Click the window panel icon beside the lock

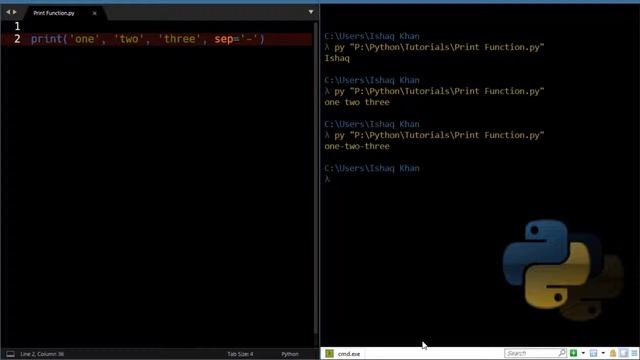(623, 353)
